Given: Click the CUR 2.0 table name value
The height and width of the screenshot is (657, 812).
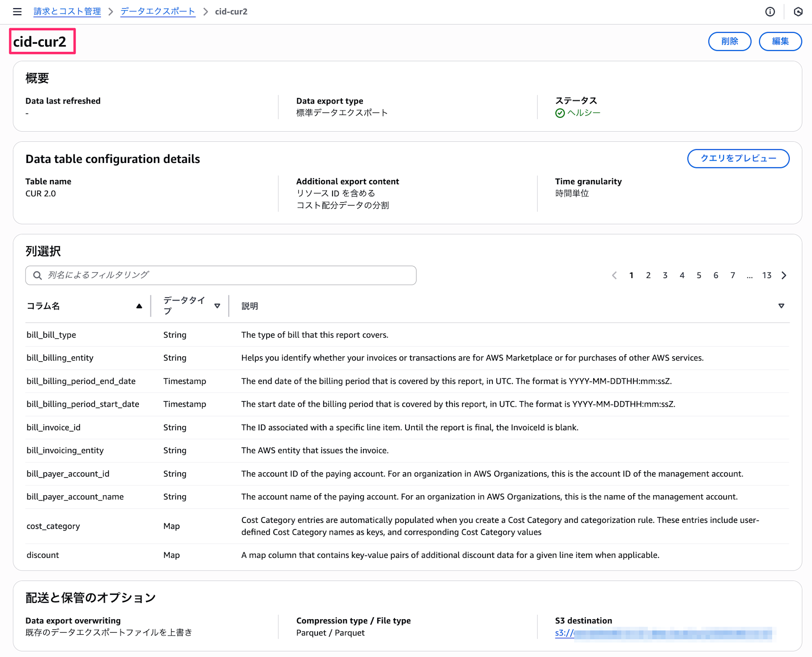Looking at the screenshot, I should click(x=41, y=194).
